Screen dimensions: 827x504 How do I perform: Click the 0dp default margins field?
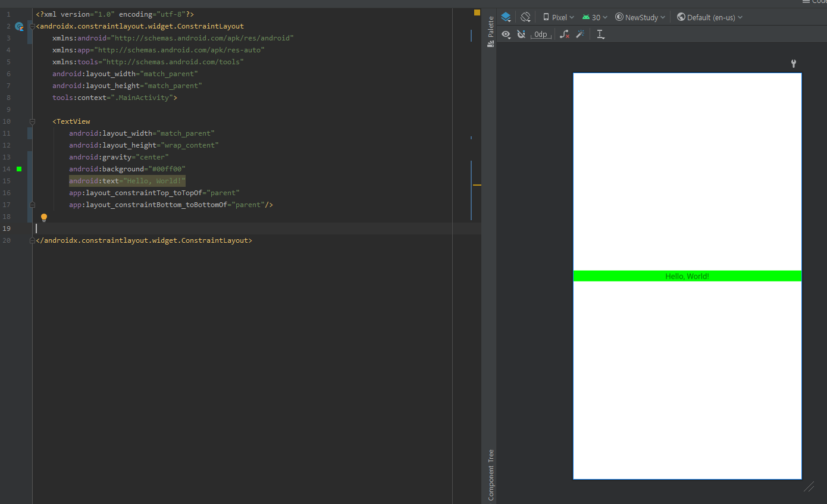point(540,35)
